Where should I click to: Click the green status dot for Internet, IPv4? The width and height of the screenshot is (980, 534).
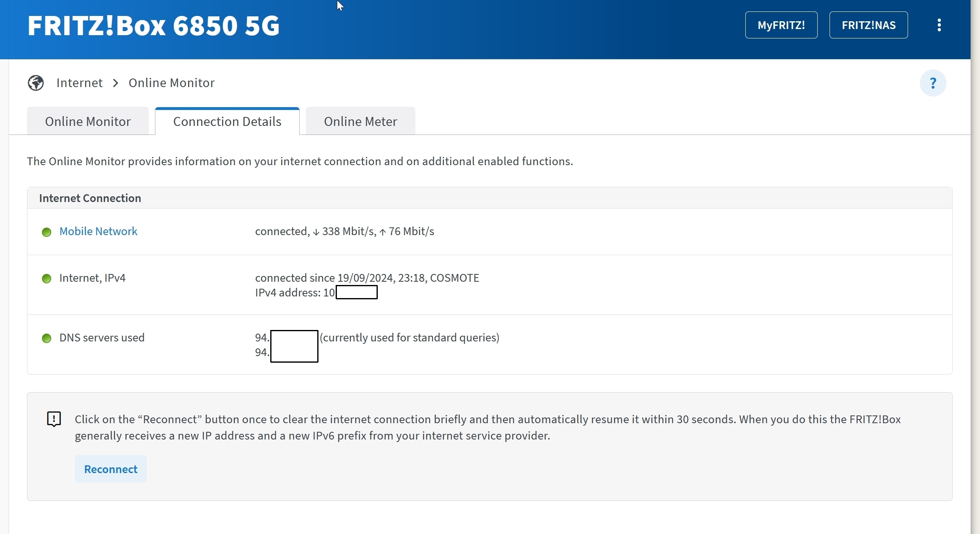pos(47,279)
